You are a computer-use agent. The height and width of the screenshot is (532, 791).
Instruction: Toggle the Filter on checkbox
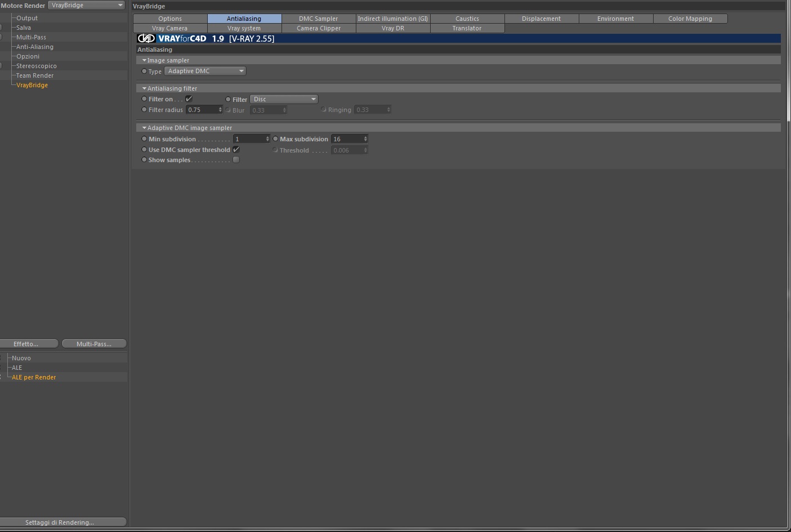(x=189, y=99)
